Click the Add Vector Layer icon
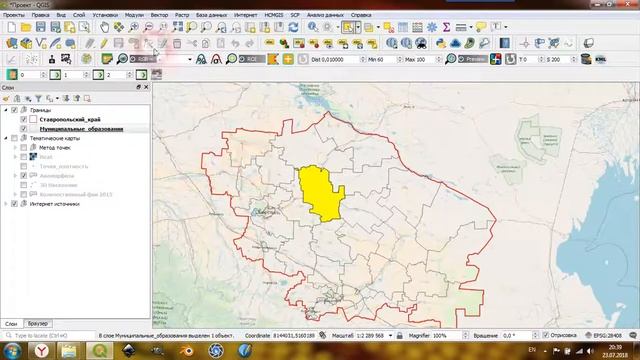 pos(41,43)
